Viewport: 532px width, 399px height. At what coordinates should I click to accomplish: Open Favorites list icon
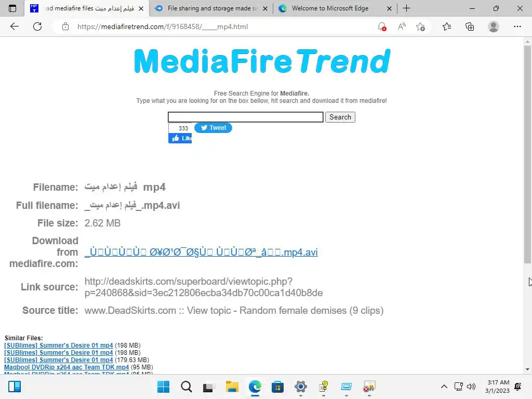coord(447,26)
